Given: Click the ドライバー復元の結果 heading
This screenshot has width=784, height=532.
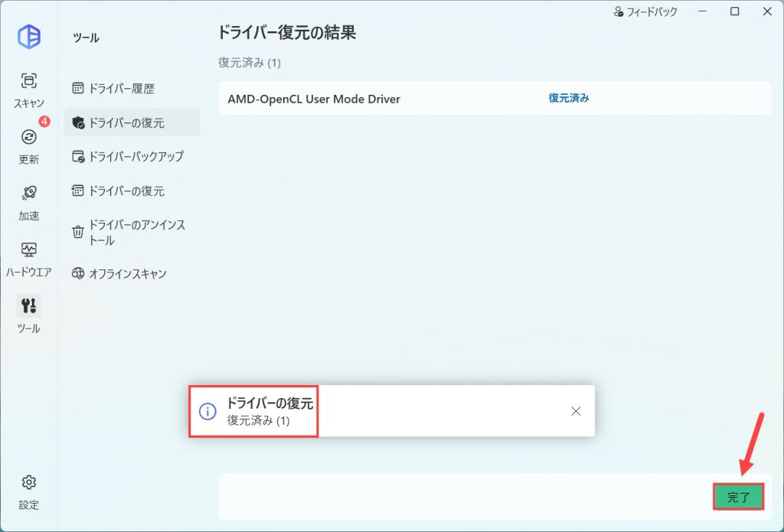Looking at the screenshot, I should [287, 33].
